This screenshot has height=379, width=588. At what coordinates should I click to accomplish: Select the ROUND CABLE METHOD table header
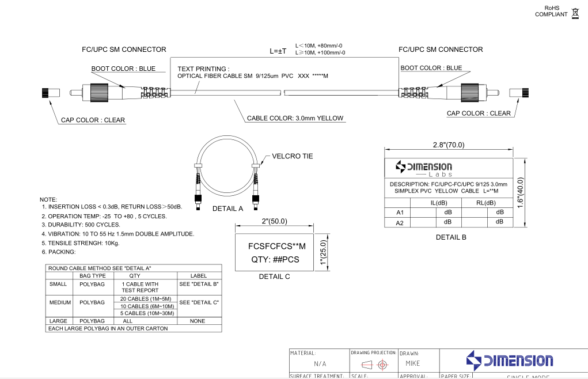click(x=100, y=268)
